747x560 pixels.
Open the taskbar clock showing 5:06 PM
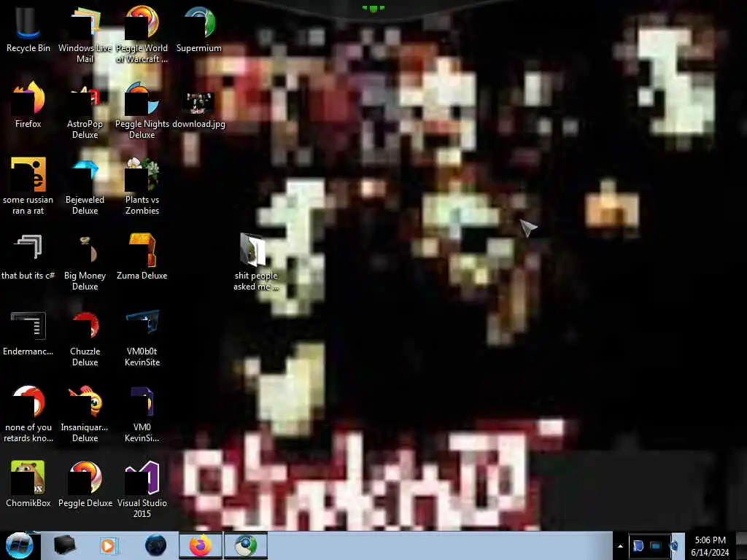(710, 546)
